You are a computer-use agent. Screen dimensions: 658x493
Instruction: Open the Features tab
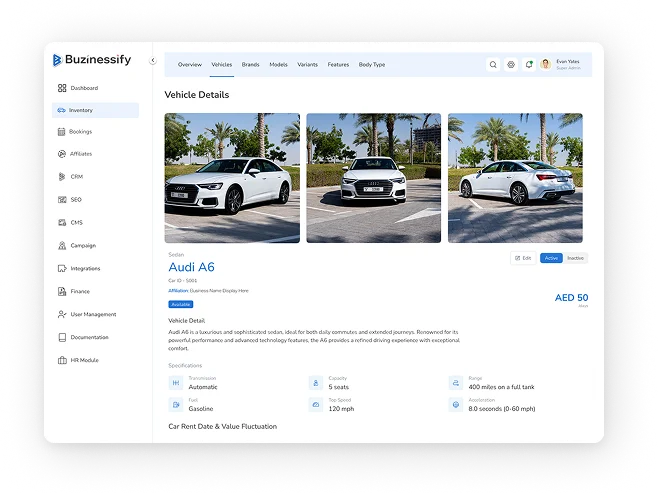338,64
